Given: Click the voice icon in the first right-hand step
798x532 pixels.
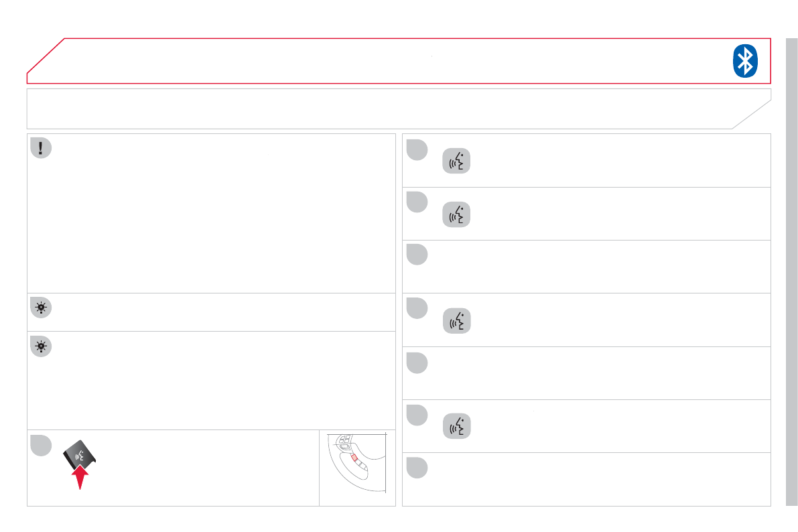Looking at the screenshot, I should (456, 162).
